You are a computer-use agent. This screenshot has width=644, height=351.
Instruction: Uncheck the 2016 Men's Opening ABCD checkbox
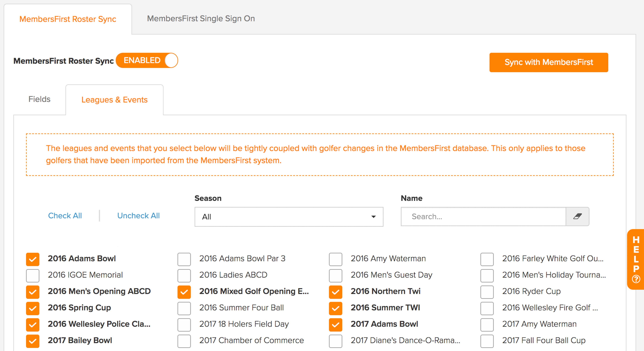coord(33,292)
